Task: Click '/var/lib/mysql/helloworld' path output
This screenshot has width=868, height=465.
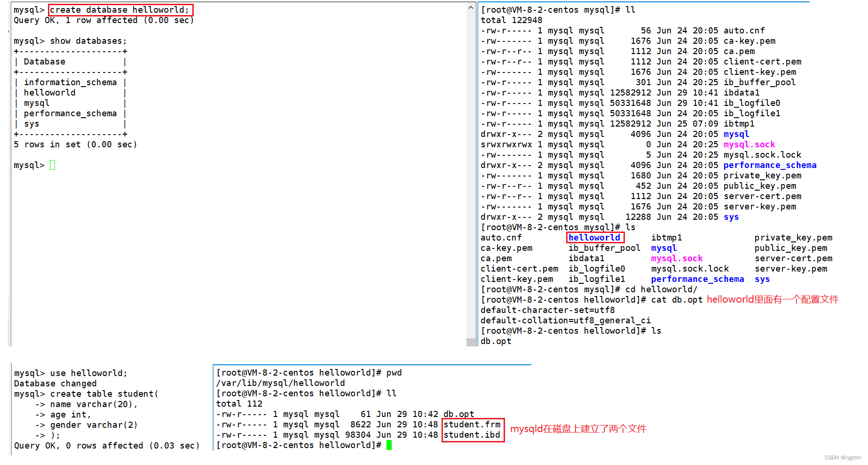Action: click(x=280, y=383)
